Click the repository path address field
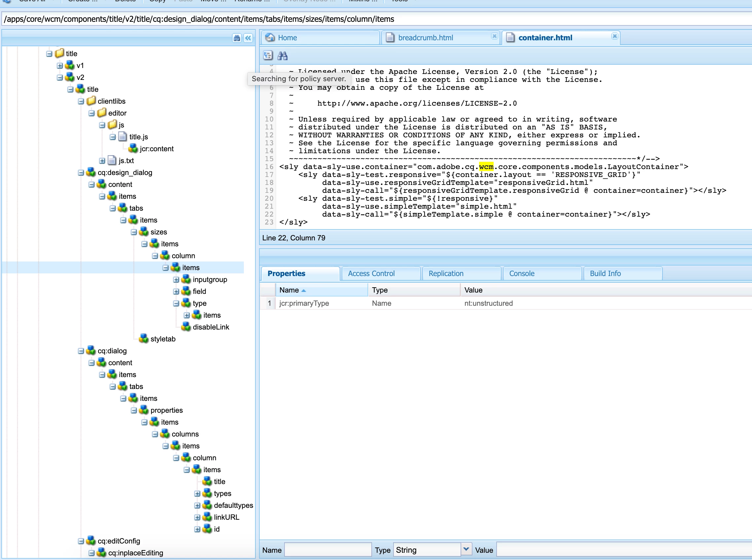This screenshot has height=560, width=752. pos(373,19)
